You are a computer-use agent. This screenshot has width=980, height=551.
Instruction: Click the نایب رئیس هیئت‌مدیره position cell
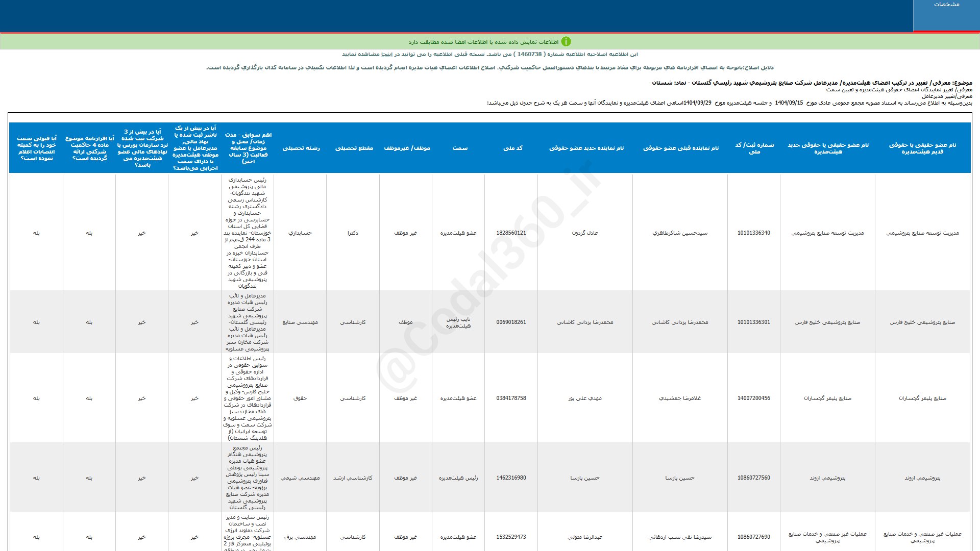point(458,322)
